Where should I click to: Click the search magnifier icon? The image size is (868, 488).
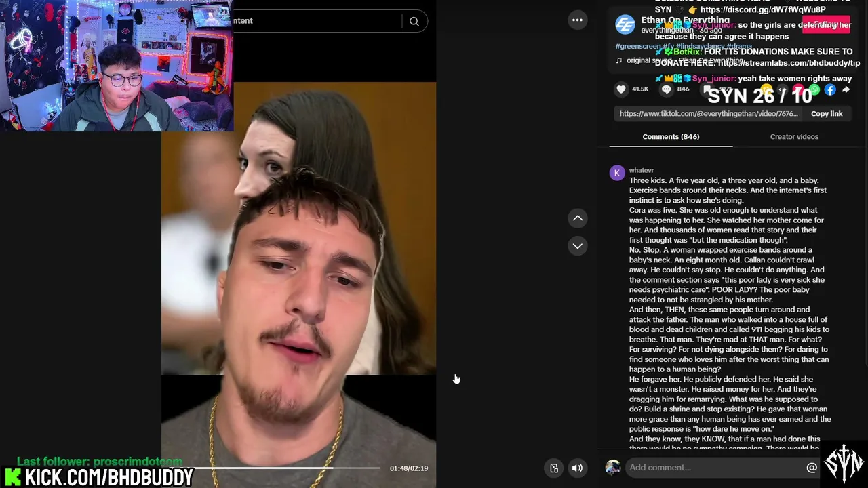click(x=414, y=22)
